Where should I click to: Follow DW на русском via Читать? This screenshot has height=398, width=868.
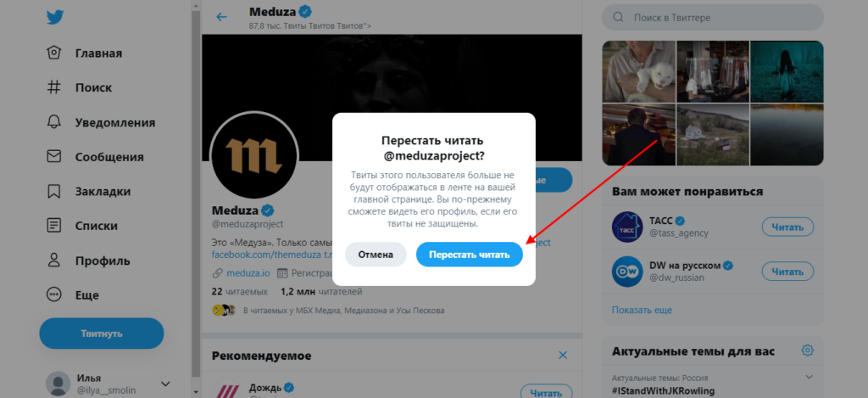click(787, 271)
